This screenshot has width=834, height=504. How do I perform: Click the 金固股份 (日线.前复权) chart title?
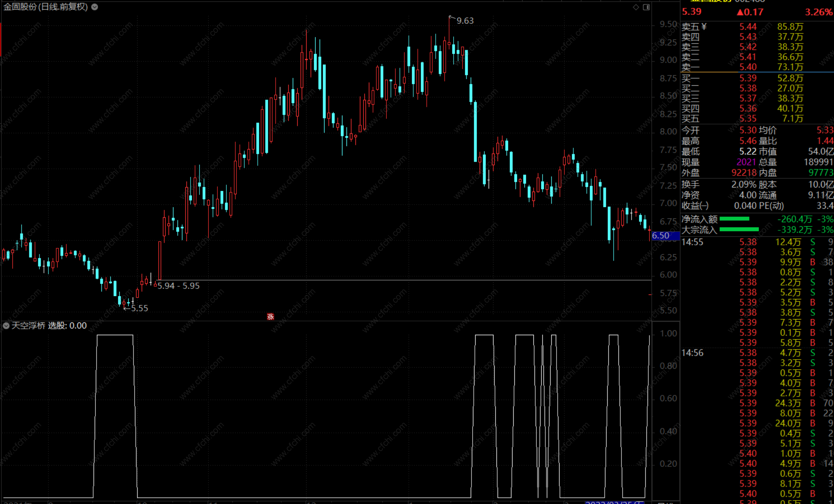point(46,7)
